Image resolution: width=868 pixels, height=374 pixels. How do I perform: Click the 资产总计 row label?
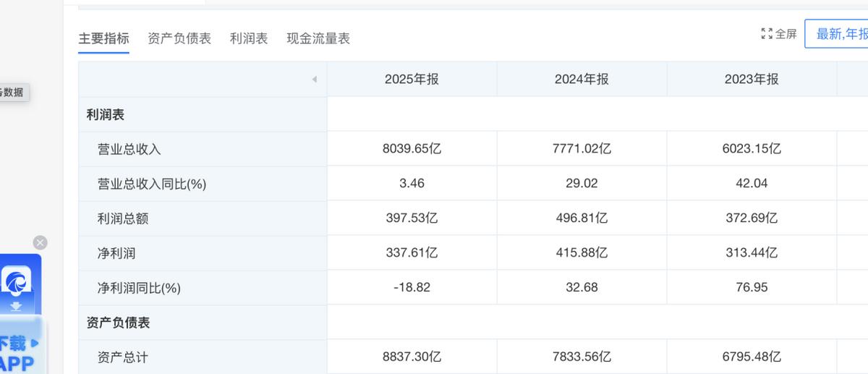point(123,357)
